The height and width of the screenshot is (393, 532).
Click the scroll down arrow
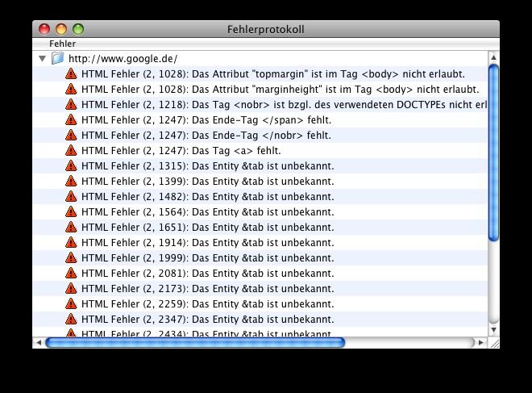pos(494,329)
